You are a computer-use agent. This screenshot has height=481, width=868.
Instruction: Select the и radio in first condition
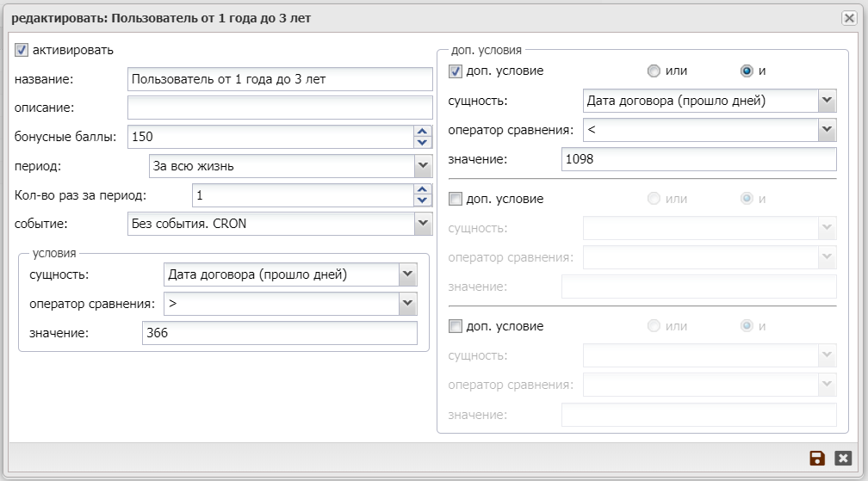click(x=747, y=71)
